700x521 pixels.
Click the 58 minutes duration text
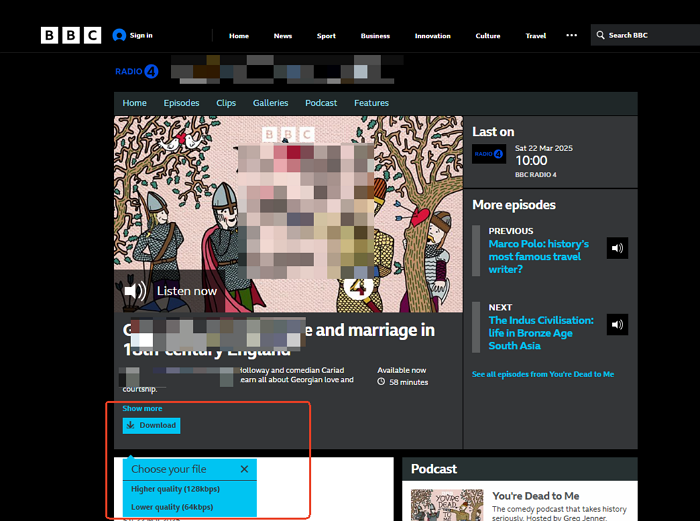click(x=408, y=382)
